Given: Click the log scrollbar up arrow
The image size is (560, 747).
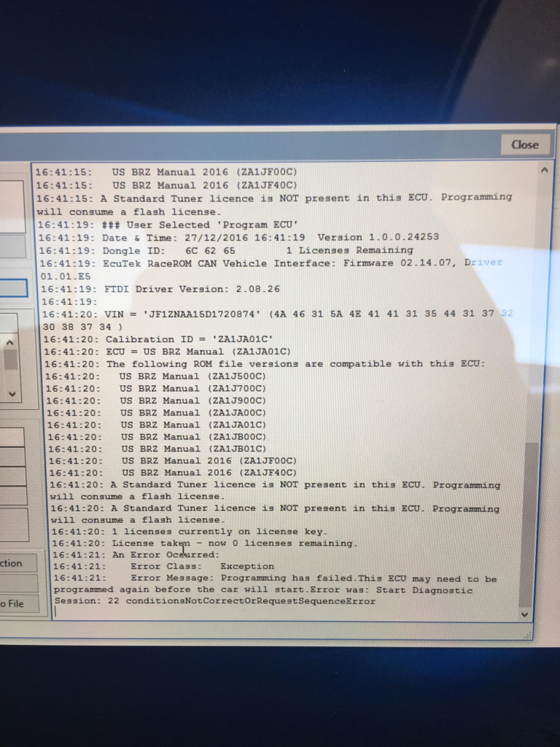Looking at the screenshot, I should click(543, 171).
